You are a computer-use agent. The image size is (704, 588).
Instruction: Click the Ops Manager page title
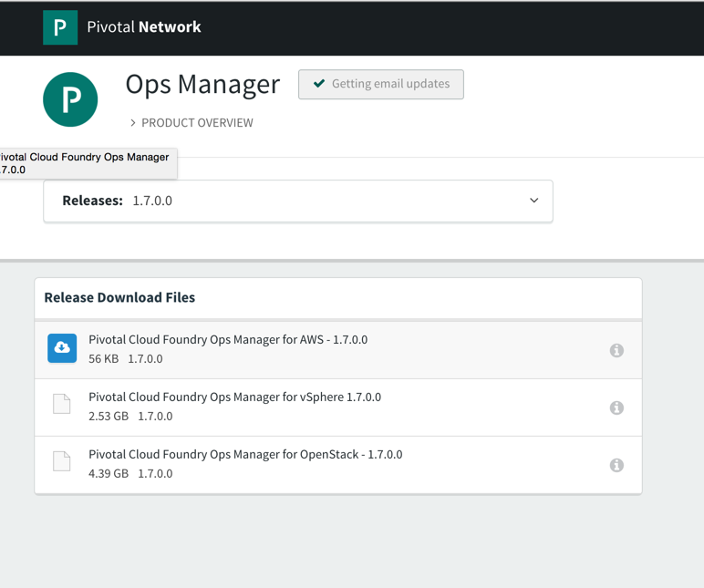tap(202, 84)
